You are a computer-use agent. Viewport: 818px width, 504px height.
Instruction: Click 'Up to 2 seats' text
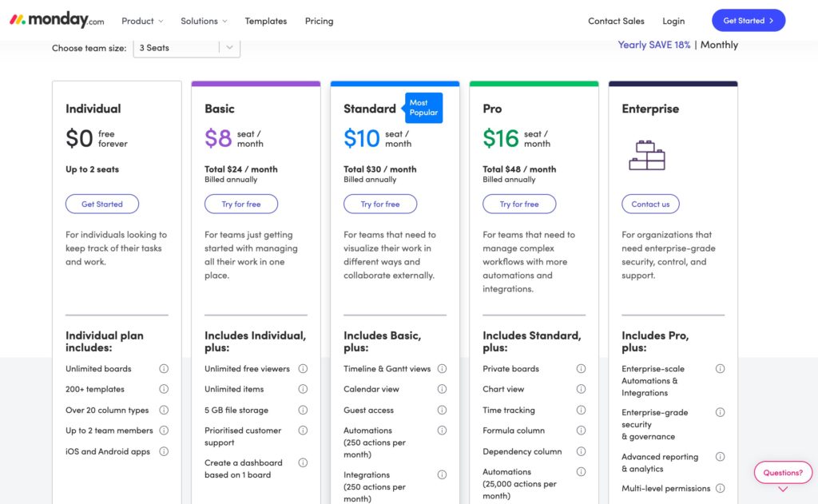click(x=93, y=169)
